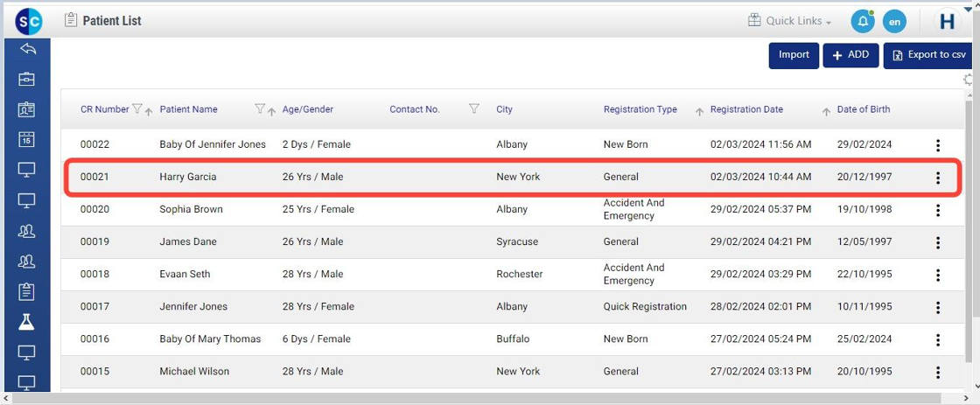Filter the Contact No. column
This screenshot has height=405, width=980.
(x=473, y=109)
